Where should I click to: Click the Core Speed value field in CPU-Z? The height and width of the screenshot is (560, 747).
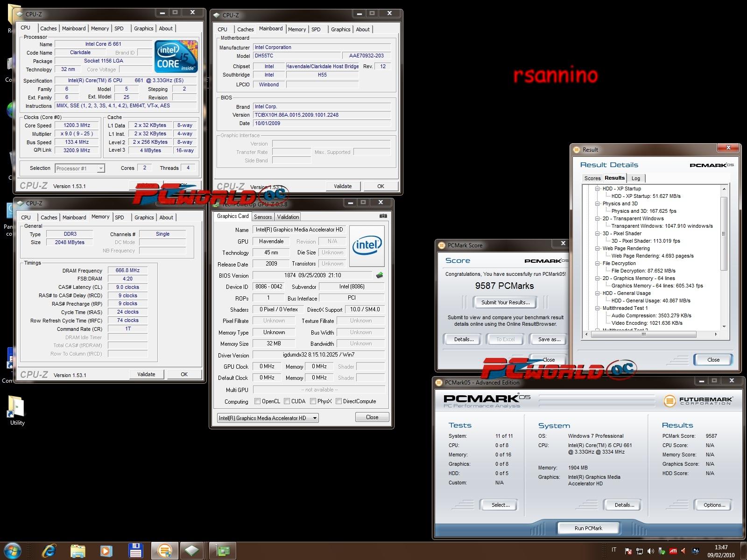coord(77,126)
